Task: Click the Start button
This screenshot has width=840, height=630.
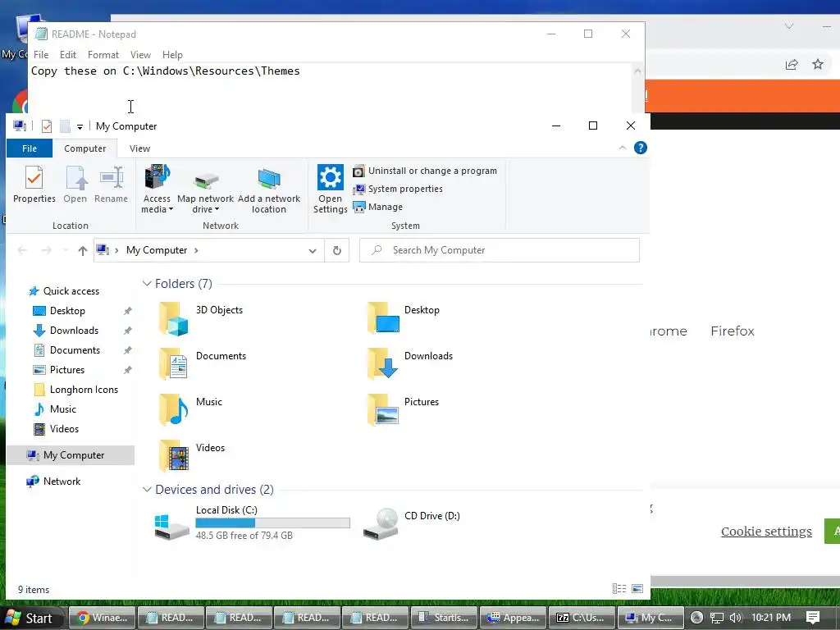Action: (x=30, y=618)
